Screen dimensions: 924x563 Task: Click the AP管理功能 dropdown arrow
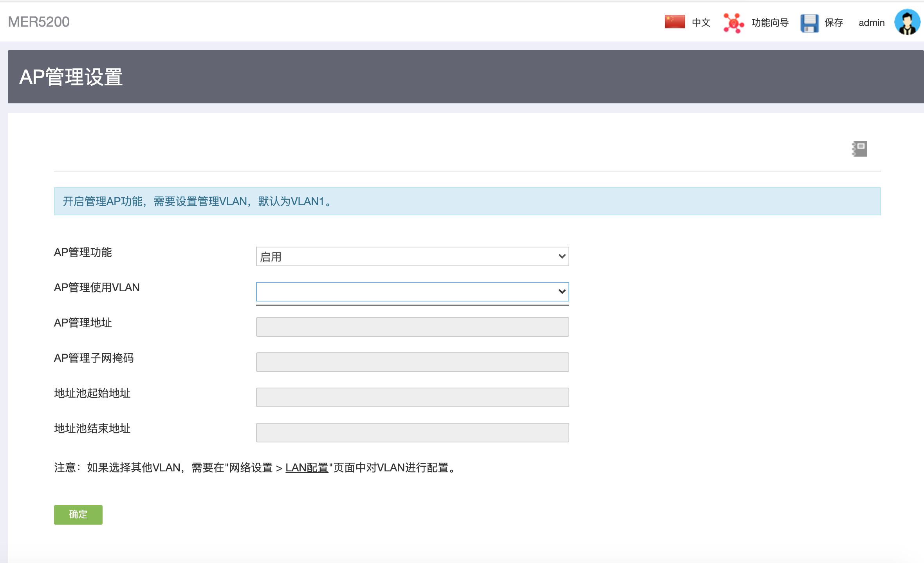tap(562, 256)
